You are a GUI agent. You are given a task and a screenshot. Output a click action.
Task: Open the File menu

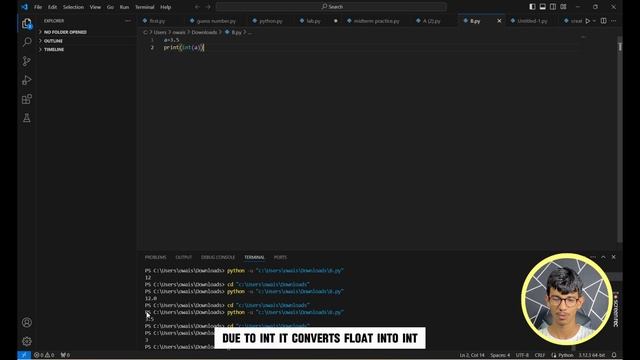tap(38, 7)
